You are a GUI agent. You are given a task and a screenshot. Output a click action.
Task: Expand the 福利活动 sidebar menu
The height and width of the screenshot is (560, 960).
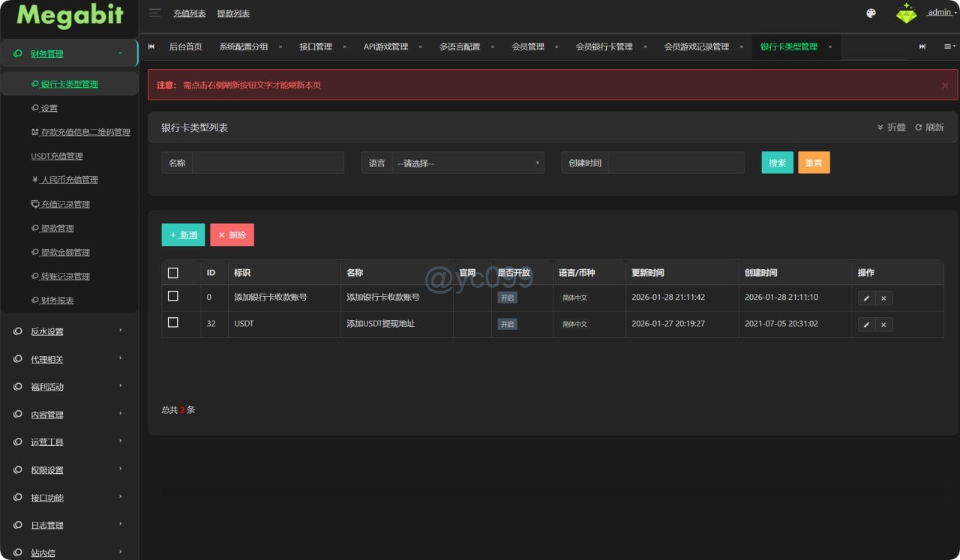coord(69,387)
